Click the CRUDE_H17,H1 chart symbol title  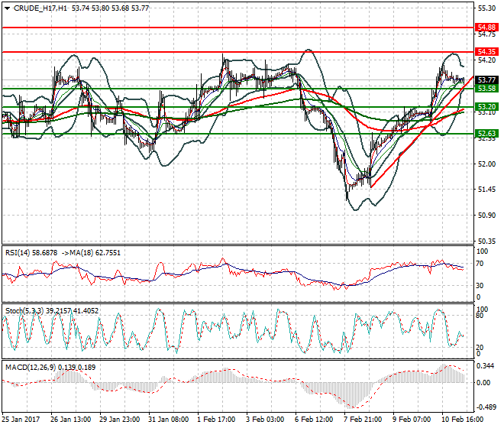(x=40, y=8)
